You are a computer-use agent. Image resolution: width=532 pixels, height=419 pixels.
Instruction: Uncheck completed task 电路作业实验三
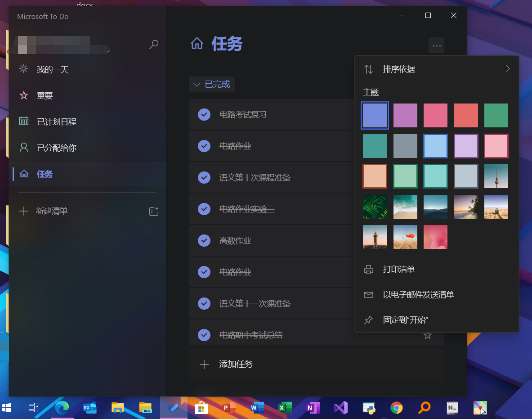pyautogui.click(x=204, y=209)
